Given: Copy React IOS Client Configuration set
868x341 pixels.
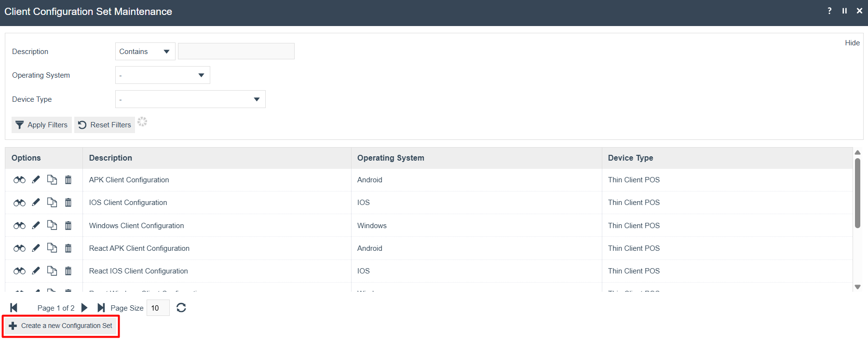Looking at the screenshot, I should click(52, 271).
